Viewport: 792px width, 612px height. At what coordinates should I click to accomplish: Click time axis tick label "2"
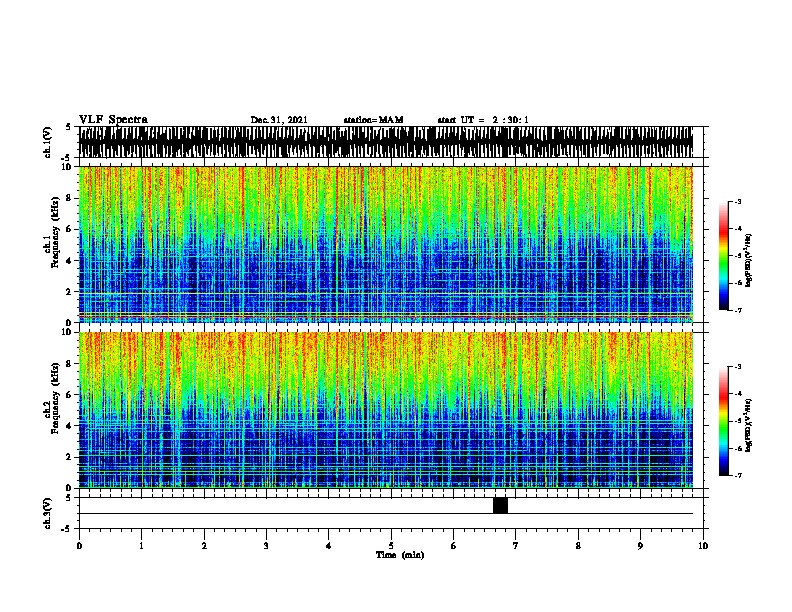pos(204,545)
